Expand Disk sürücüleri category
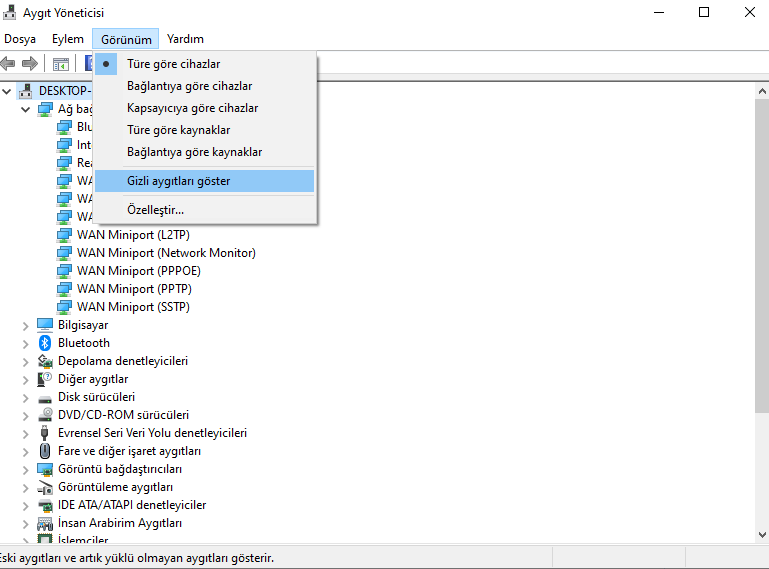 [26, 398]
